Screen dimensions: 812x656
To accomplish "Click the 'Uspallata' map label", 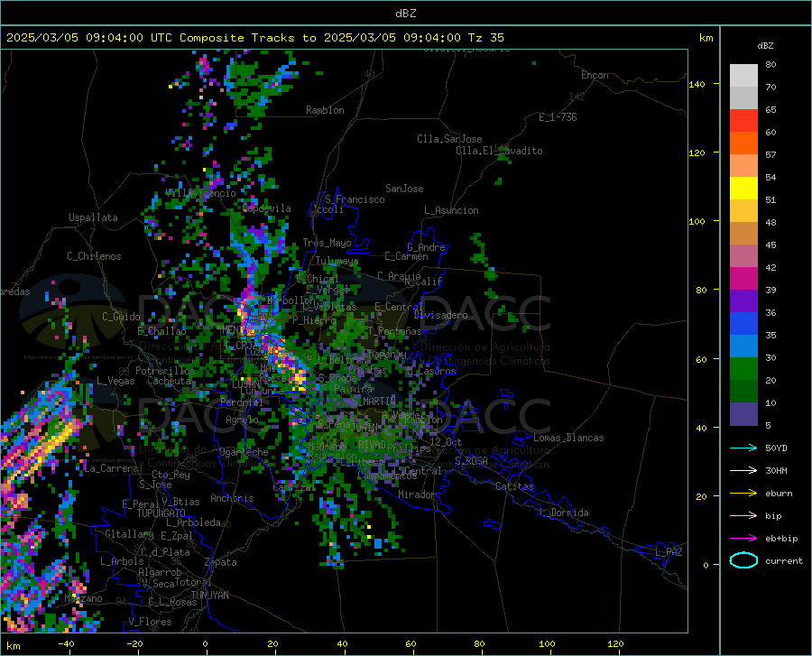I will [x=93, y=217].
